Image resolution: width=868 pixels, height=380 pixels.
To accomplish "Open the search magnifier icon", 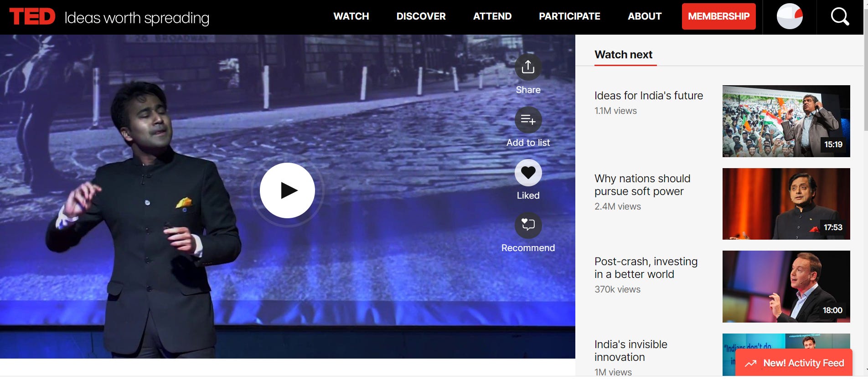I will pos(840,17).
